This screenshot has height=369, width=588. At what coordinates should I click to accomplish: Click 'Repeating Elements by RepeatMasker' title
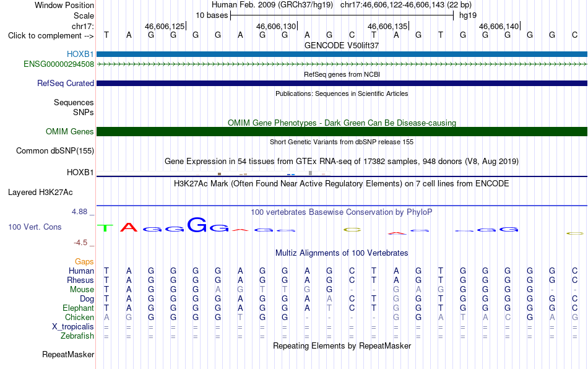click(x=342, y=345)
